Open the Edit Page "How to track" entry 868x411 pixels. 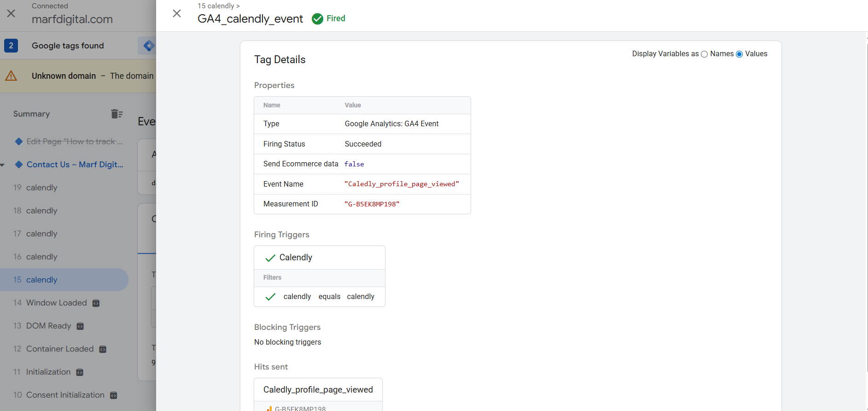click(74, 141)
